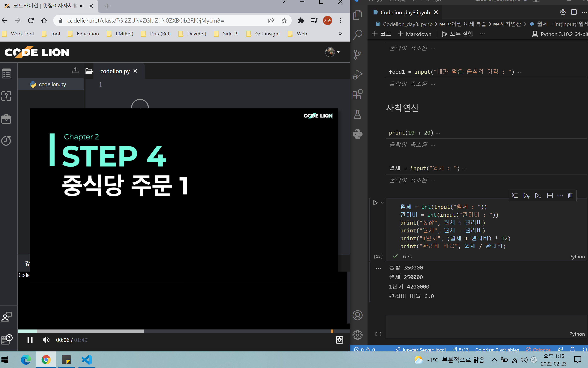Bookmark this page with the star
This screenshot has width=588, height=368.
pos(284,21)
